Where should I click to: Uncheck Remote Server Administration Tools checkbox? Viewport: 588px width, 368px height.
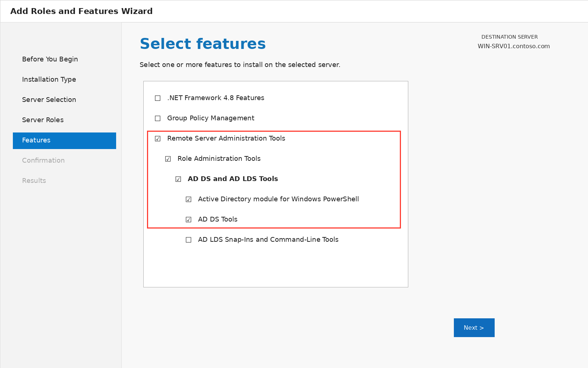tap(158, 139)
